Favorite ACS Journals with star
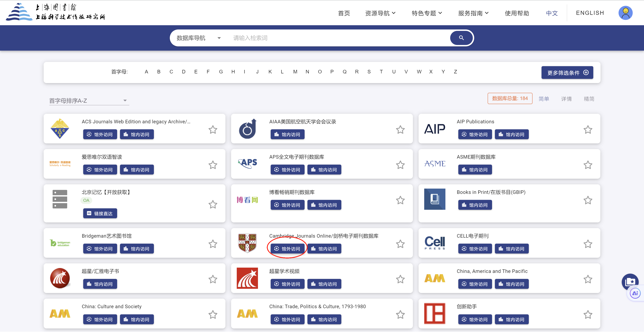 (213, 129)
